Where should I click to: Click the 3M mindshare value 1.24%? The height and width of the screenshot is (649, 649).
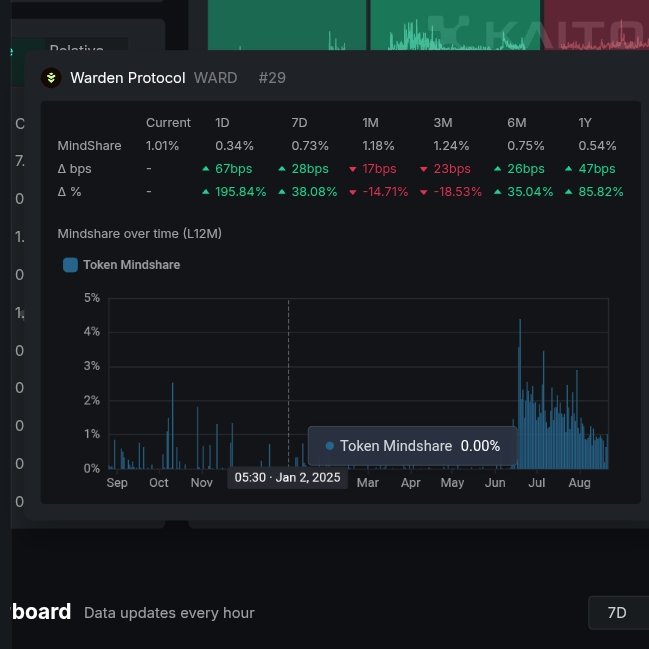pyautogui.click(x=451, y=146)
